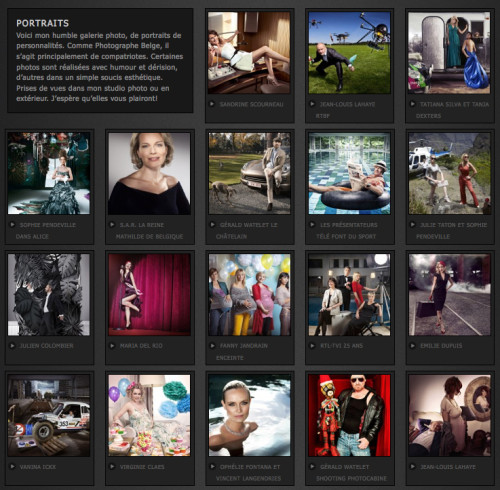Click arrow icon beside Ophélie Fontana caption

[x=212, y=466]
